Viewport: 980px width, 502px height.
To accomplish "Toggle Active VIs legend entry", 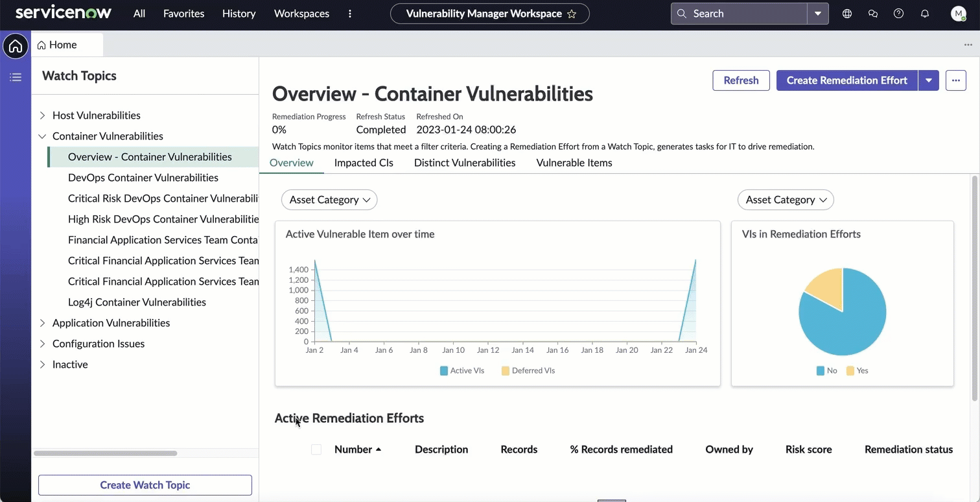I will click(x=462, y=371).
